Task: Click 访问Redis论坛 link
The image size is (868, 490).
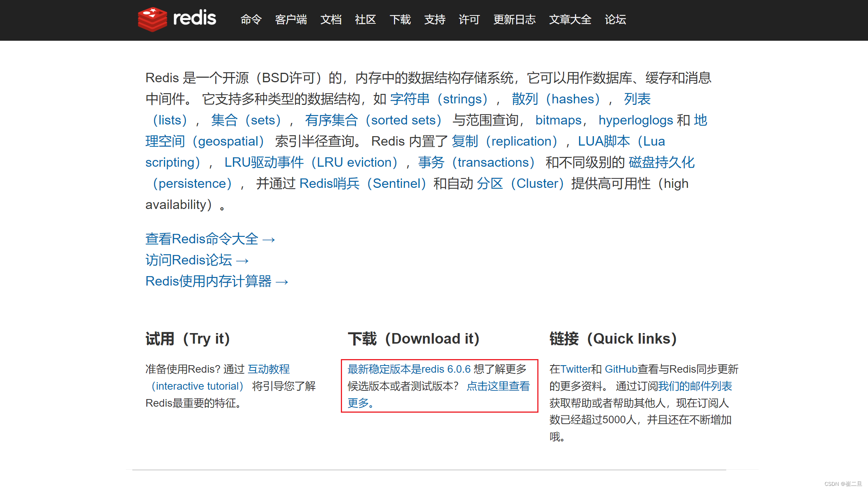Action: click(197, 260)
